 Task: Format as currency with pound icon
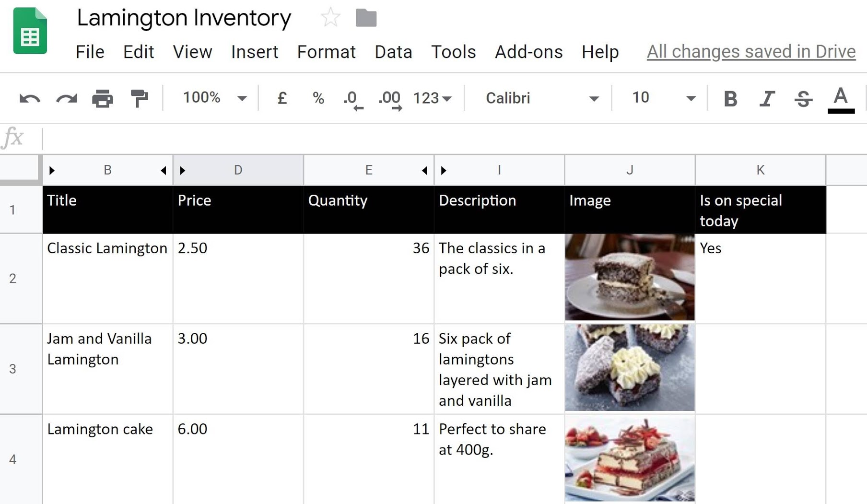coord(282,98)
